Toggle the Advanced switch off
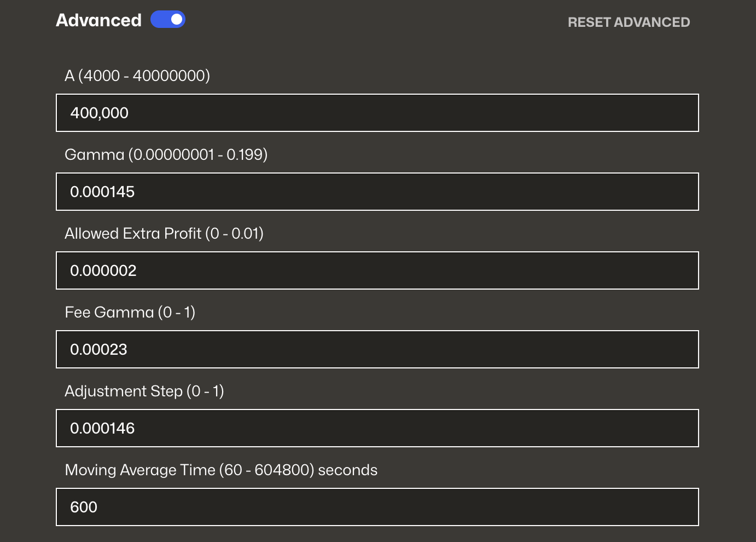756x542 pixels. coord(168,20)
